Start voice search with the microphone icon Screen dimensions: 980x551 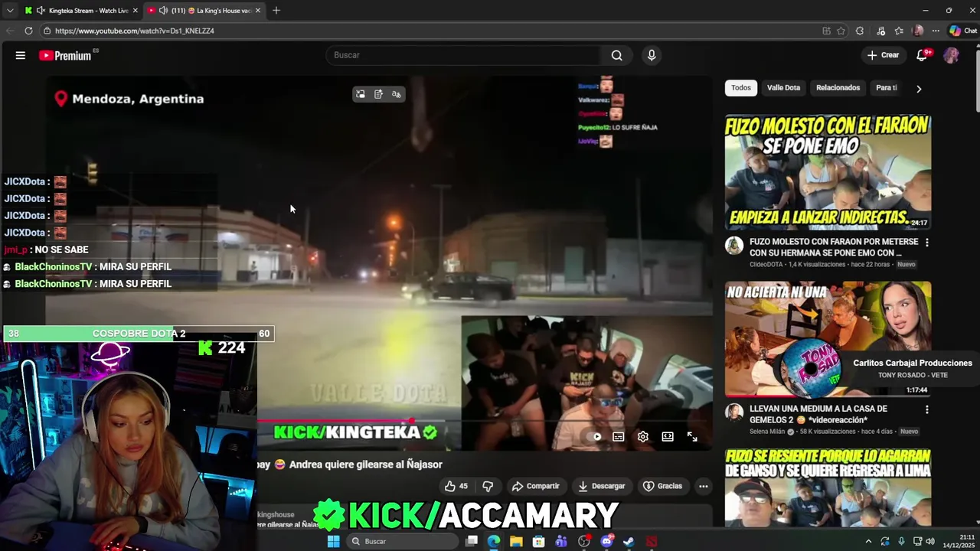click(652, 55)
